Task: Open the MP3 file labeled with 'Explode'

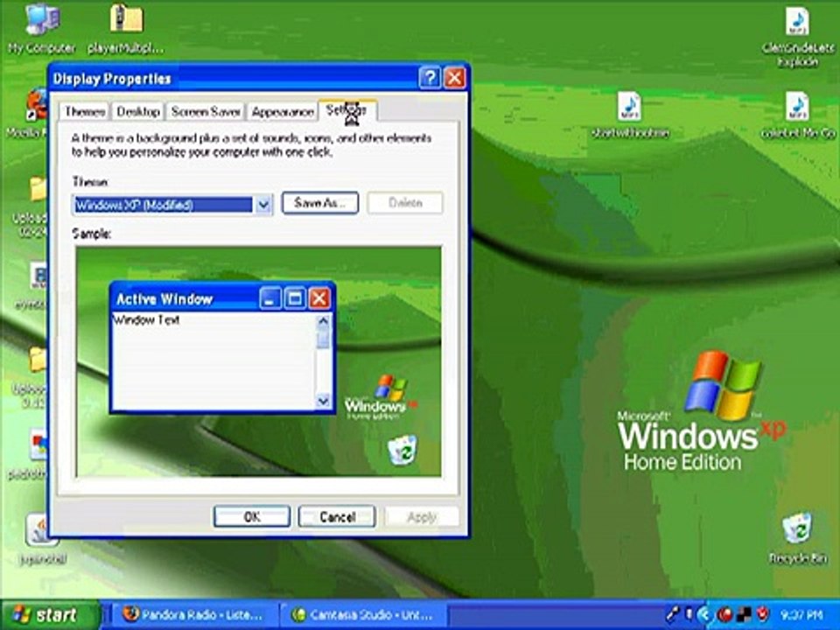Action: 797,23
